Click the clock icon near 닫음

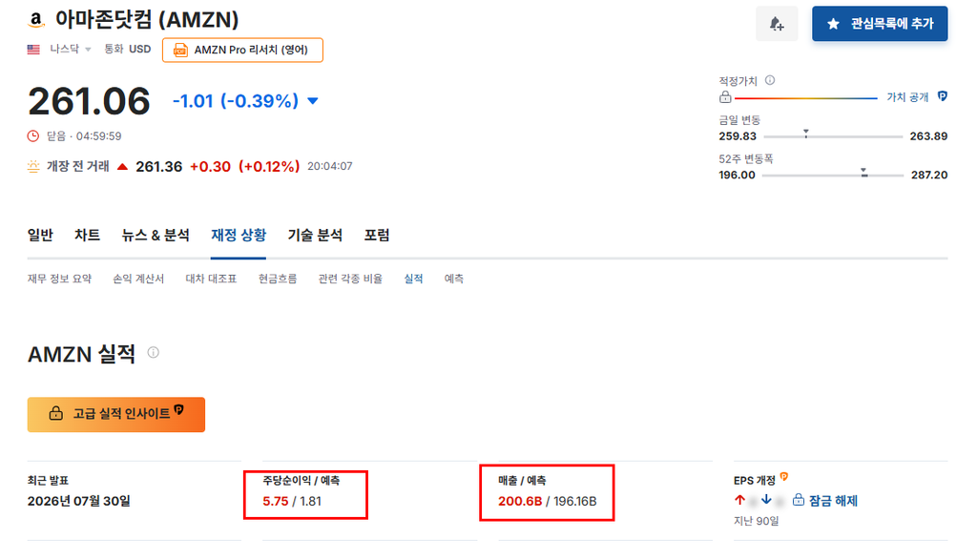[x=33, y=135]
